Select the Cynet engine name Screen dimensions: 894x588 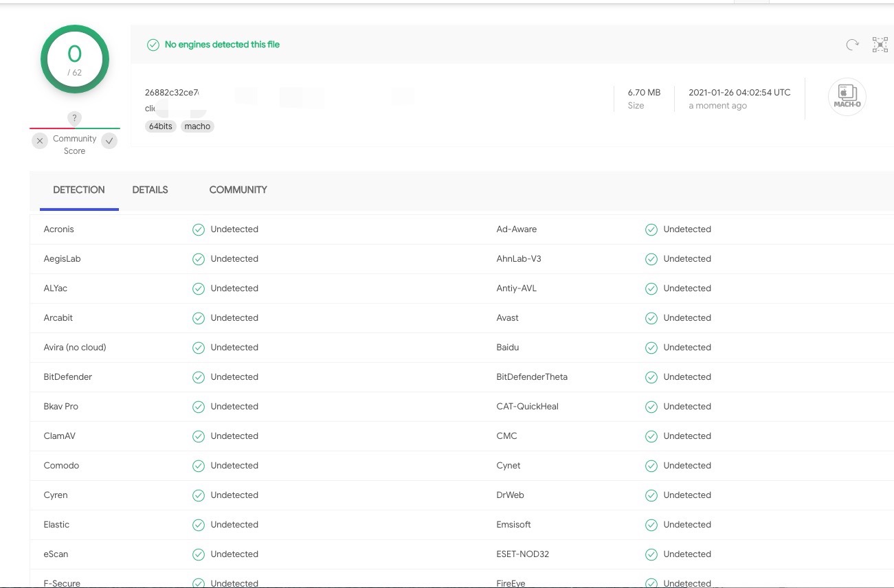509,466
